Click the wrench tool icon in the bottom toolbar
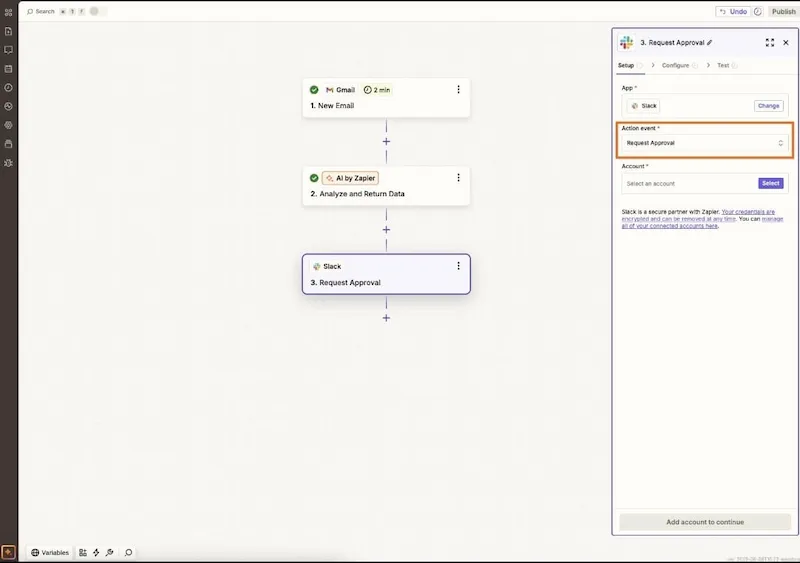Screen dimensions: 800x563 tap(109, 552)
